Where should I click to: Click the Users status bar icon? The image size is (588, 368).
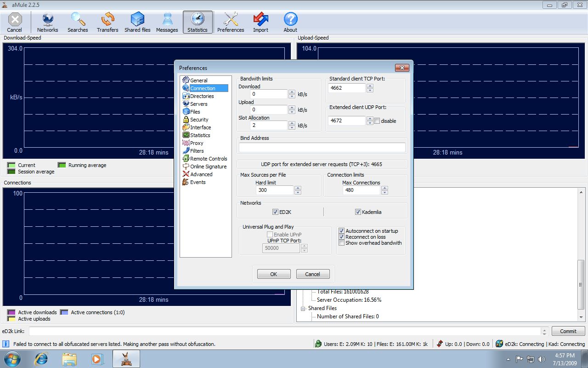318,344
